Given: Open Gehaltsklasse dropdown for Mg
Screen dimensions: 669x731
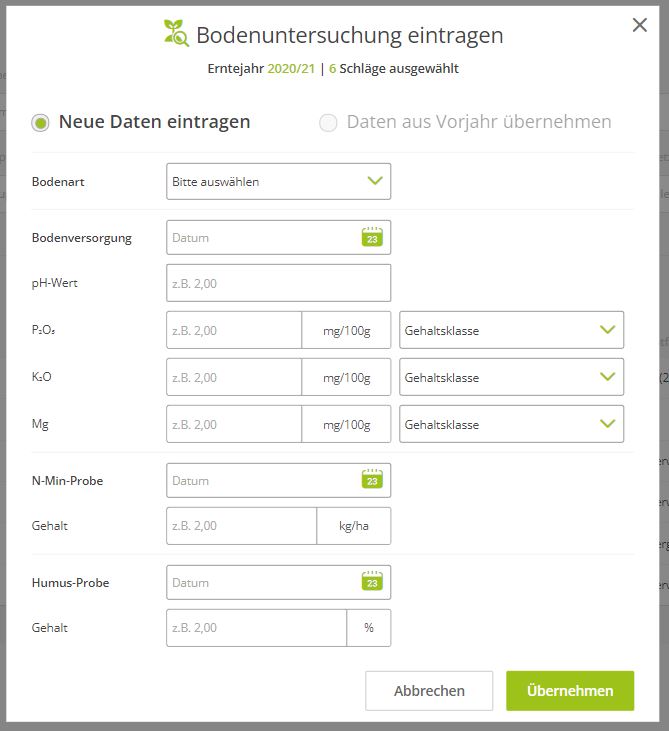Looking at the screenshot, I should pos(511,424).
